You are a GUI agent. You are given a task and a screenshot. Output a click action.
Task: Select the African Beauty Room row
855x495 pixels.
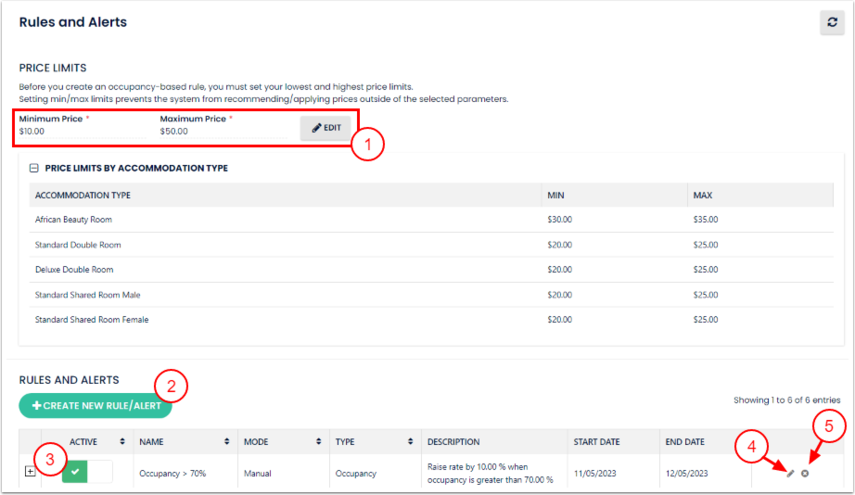(75, 219)
